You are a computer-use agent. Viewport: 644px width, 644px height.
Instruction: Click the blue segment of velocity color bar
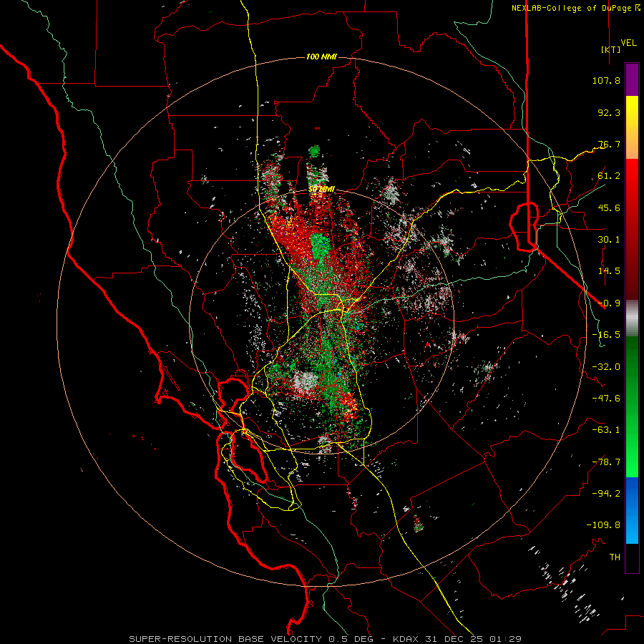632,510
